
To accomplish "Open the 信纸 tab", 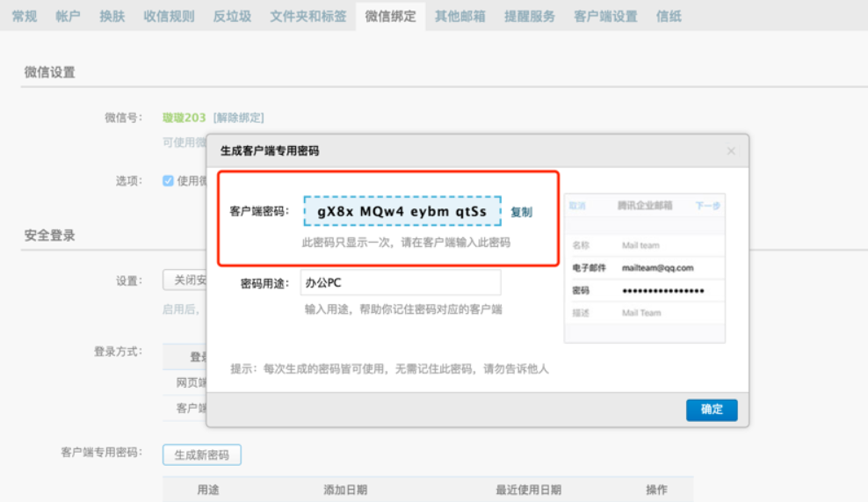I will [669, 16].
